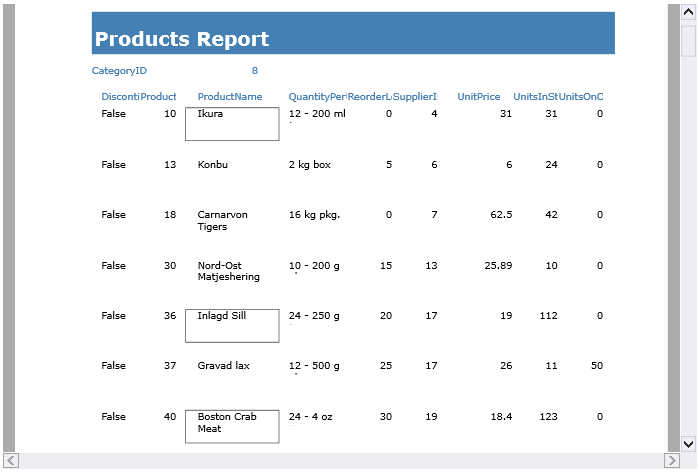Image resolution: width=700 pixels, height=473 pixels.
Task: Click the horizontal scrollbar right arrow
Action: click(671, 460)
